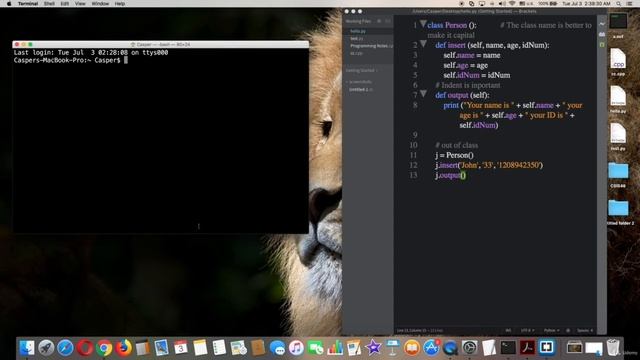Click Terminal command prompt line
Viewport: 640px width, 360px height.
tap(71, 60)
